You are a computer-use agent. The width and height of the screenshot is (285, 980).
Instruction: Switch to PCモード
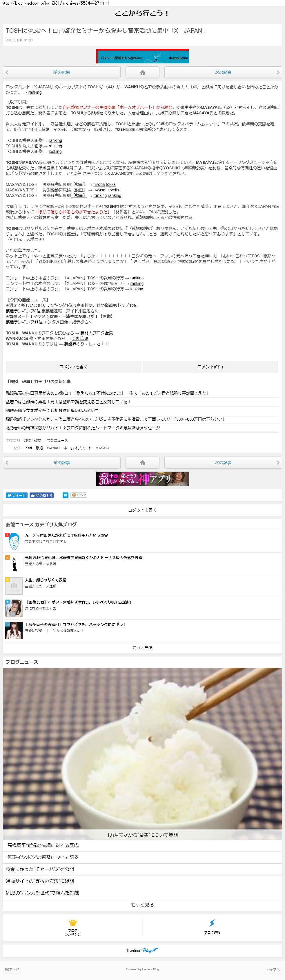[x=11, y=969]
